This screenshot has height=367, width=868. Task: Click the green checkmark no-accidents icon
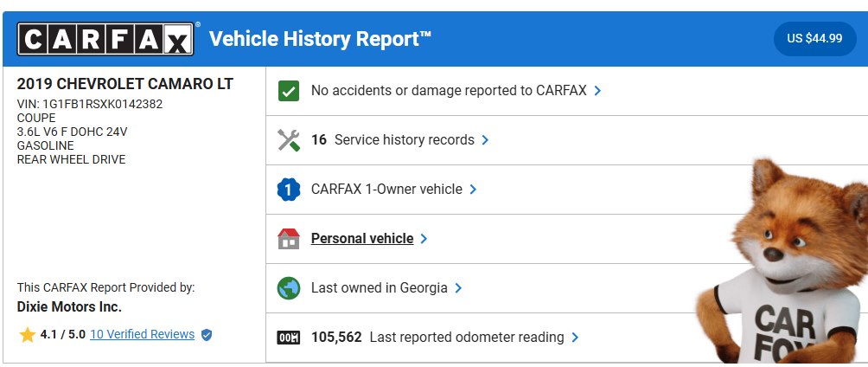click(289, 91)
